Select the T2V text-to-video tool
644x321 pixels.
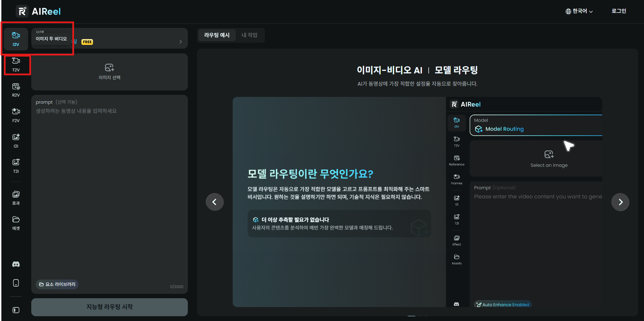(x=16, y=65)
